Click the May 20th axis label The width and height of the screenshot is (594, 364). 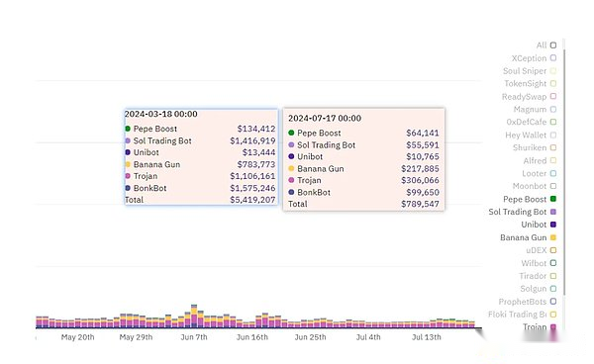click(x=77, y=337)
